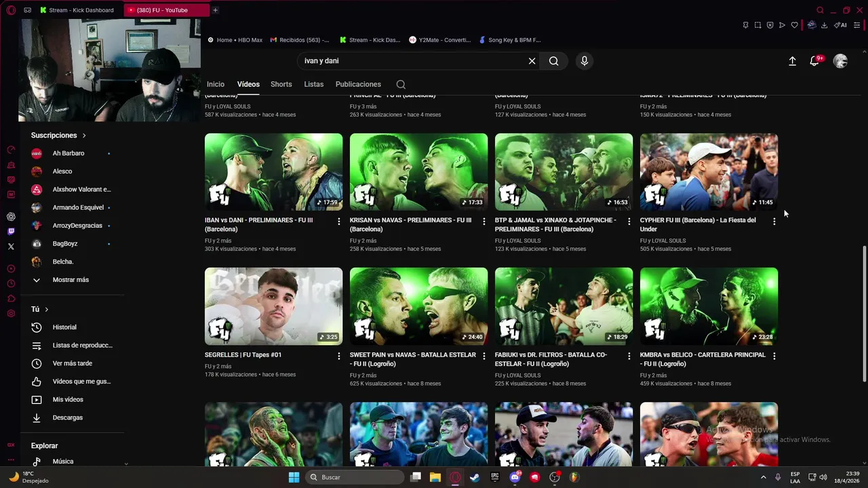
Task: Open Ver más tarde in sidebar
Action: click(x=73, y=364)
